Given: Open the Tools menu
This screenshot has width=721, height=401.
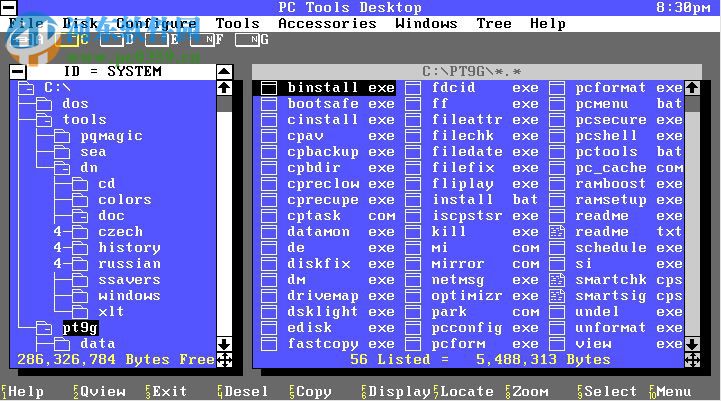Looking at the screenshot, I should 237,23.
